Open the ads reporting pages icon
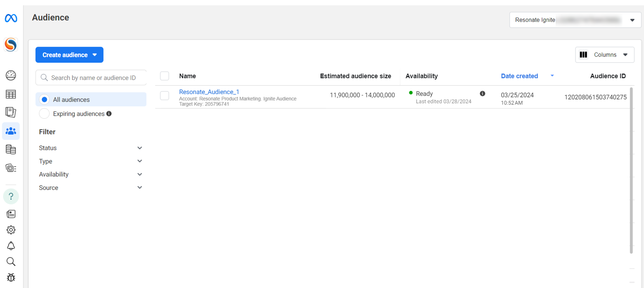This screenshot has height=288, width=644. pyautogui.click(x=11, y=112)
